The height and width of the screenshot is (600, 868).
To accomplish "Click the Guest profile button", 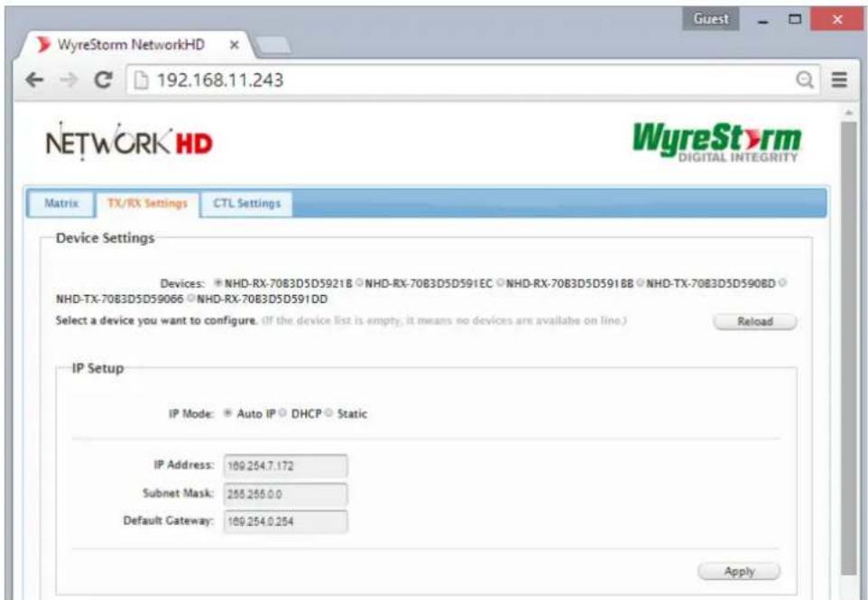I will point(710,19).
